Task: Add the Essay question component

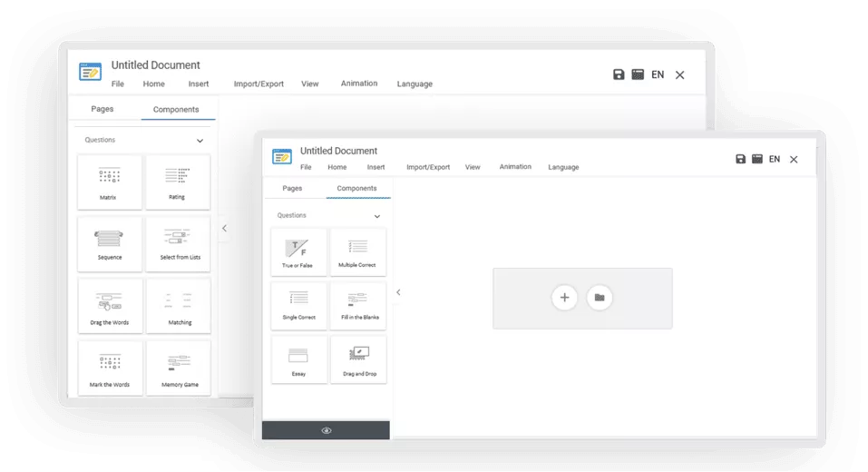Action: click(299, 359)
